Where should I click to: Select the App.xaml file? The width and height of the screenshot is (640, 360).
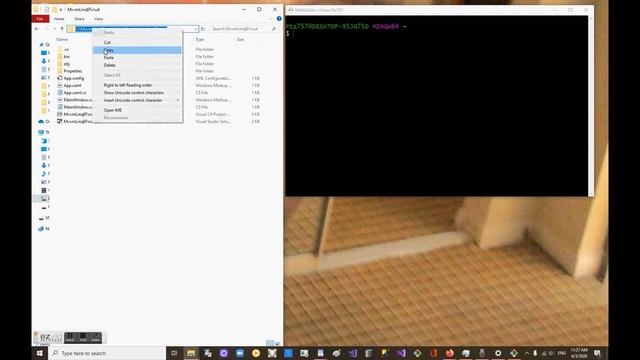[72, 86]
